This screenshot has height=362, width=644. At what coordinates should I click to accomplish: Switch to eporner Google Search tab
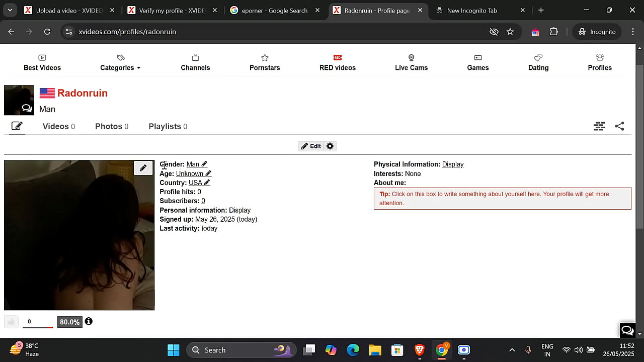tap(274, 10)
